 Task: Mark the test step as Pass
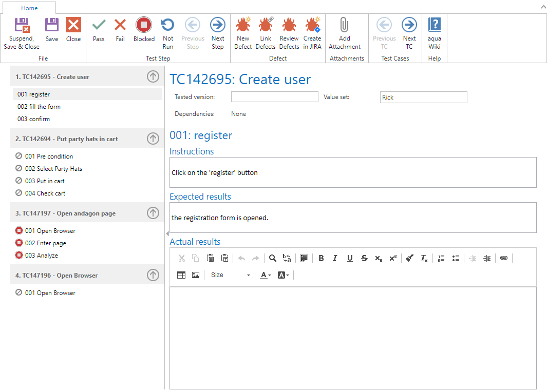[x=99, y=30]
